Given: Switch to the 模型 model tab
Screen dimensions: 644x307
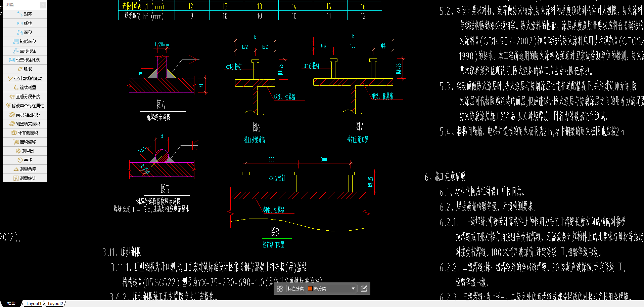Looking at the screenshot, I should (11, 303).
